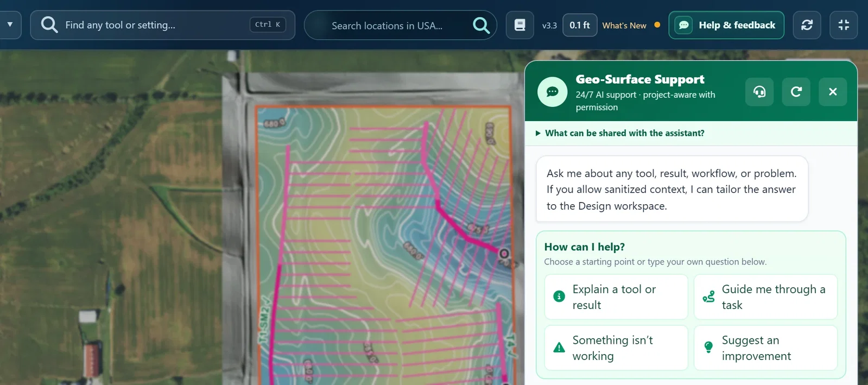Image resolution: width=868 pixels, height=385 pixels.
Task: Select Something isn't working
Action: coord(616,348)
